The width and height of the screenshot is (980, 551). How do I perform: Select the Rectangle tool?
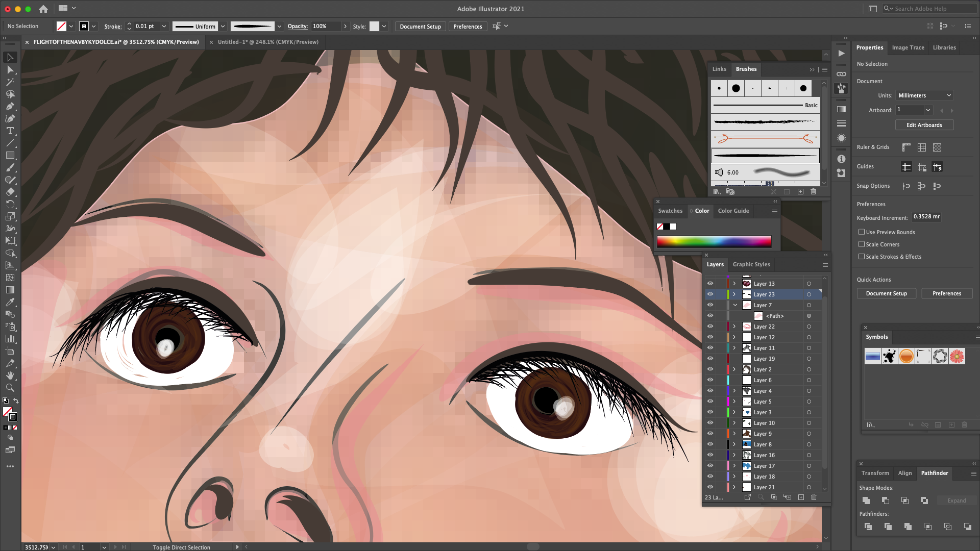[x=10, y=156]
